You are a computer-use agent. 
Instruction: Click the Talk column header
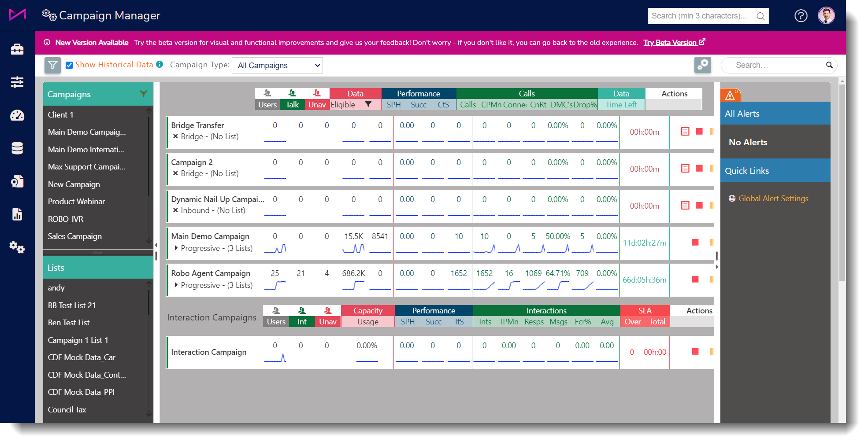click(292, 104)
